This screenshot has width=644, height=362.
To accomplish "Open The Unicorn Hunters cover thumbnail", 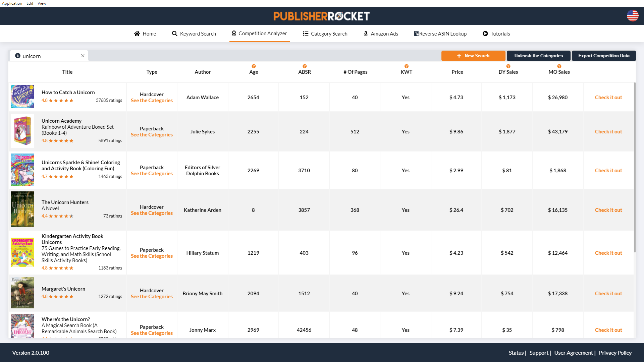I will pos(22,209).
